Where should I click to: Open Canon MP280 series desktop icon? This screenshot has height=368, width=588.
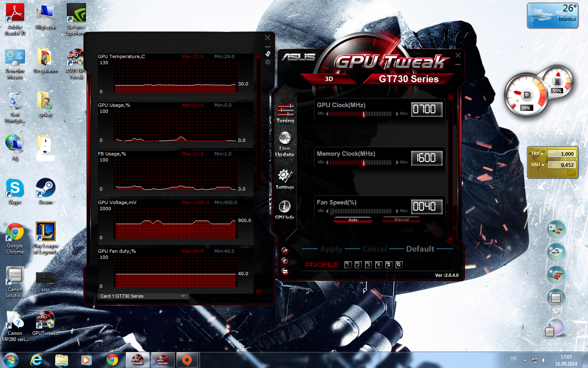(15, 326)
